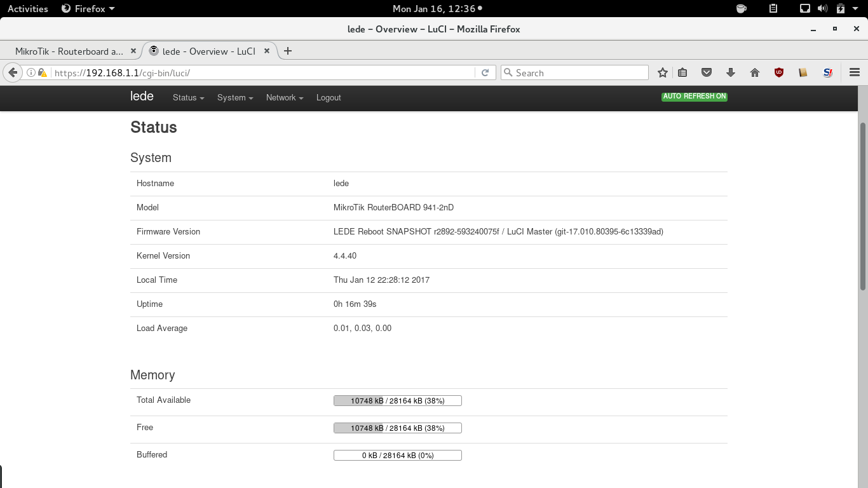Click the local time Thu Jan 12 value

tap(381, 280)
